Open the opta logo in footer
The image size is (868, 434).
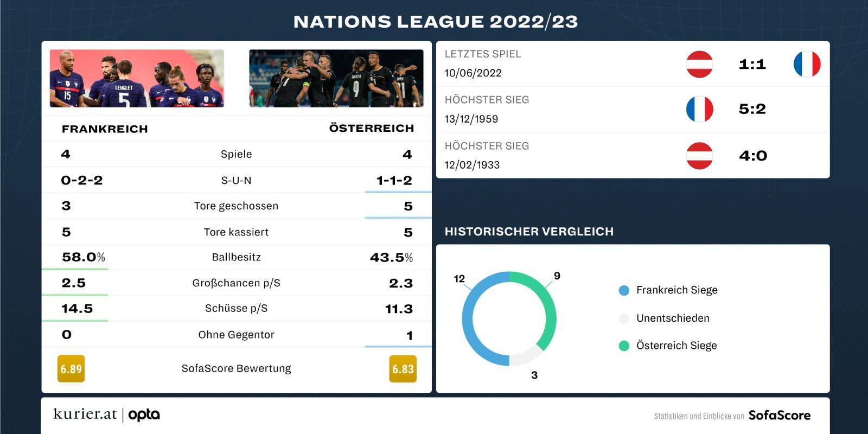(144, 415)
